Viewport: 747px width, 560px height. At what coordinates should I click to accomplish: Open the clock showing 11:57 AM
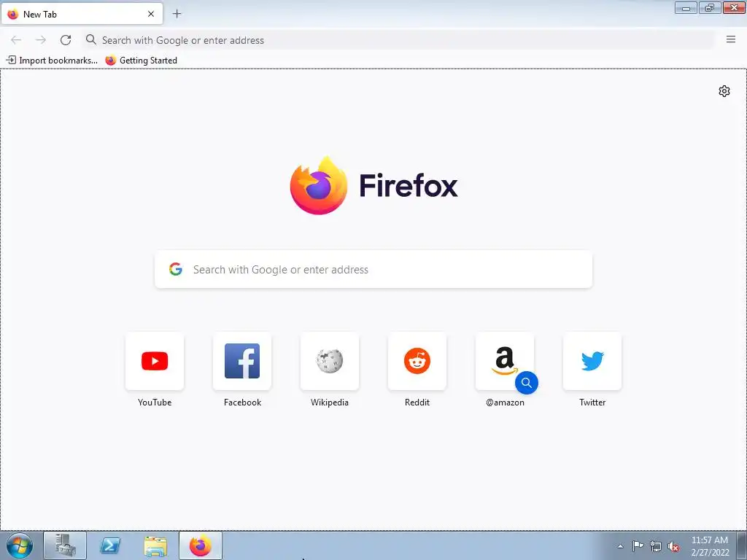coord(709,546)
